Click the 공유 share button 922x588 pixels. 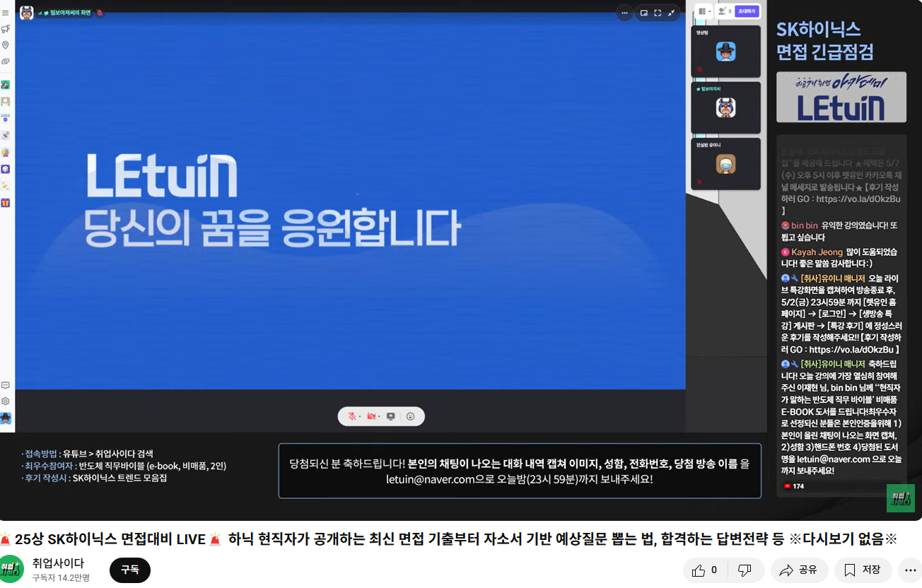799,570
